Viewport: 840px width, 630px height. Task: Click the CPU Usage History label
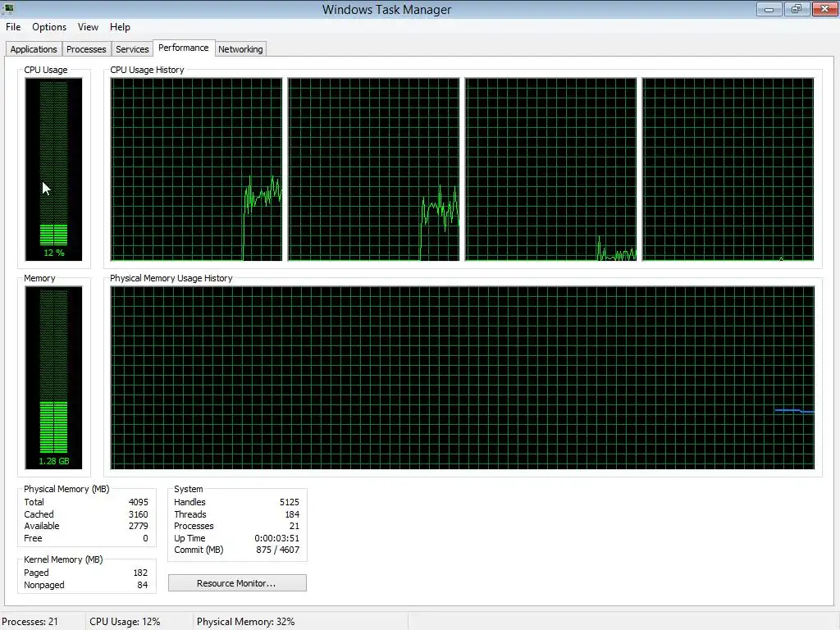(x=147, y=70)
